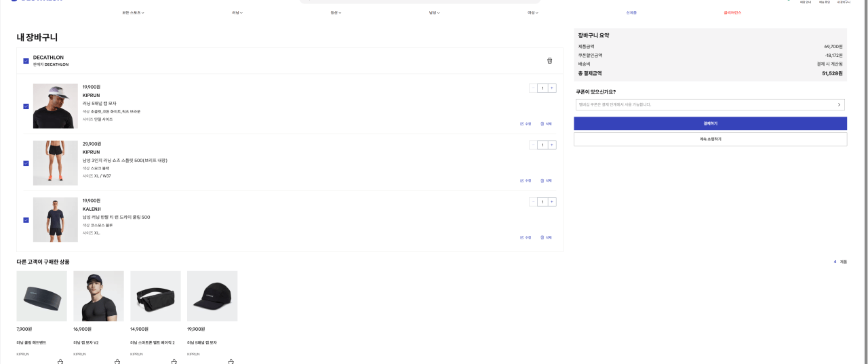Screen dimensions: 868x364
Task: Click the 16,900원 price under cap V2
Action: [82, 329]
